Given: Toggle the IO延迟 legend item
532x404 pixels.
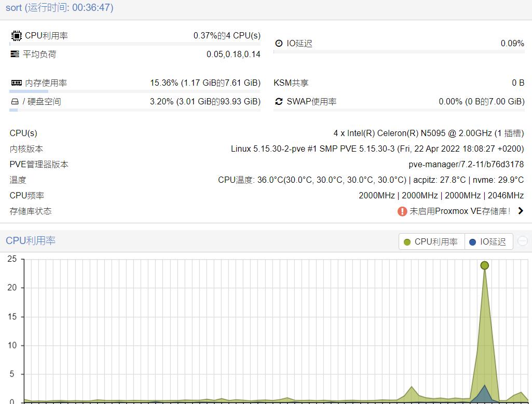Looking at the screenshot, I should 488,241.
